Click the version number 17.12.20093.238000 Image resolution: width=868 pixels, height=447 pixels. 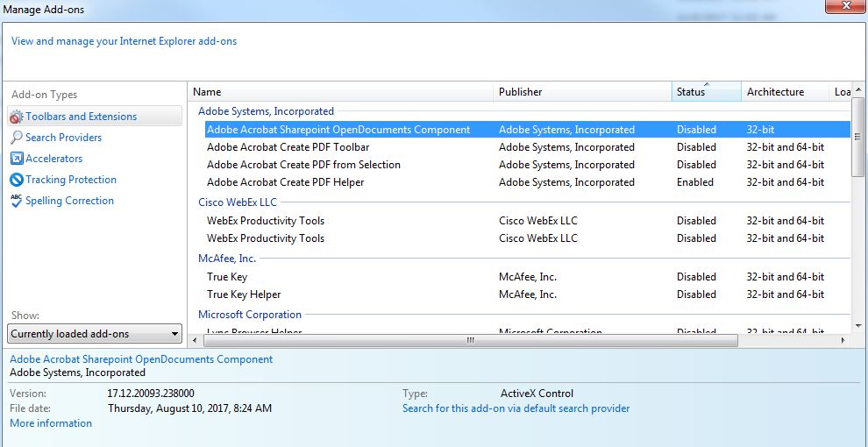point(151,394)
